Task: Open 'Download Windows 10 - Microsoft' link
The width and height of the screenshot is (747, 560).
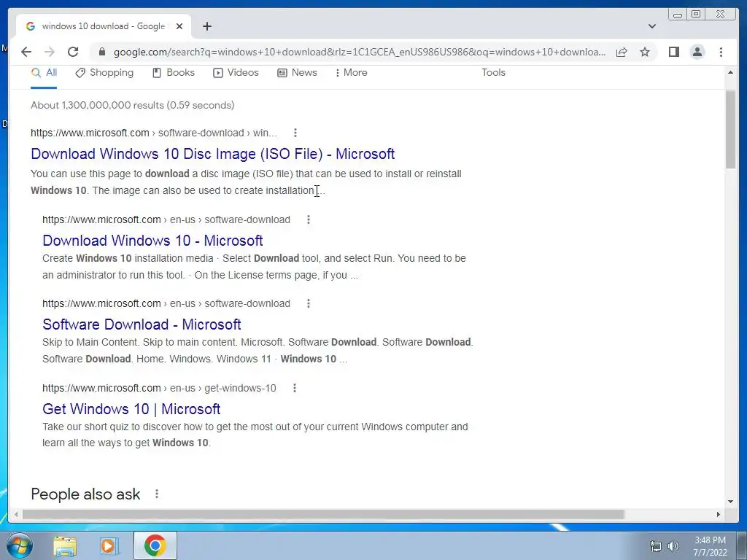Action: pos(152,241)
